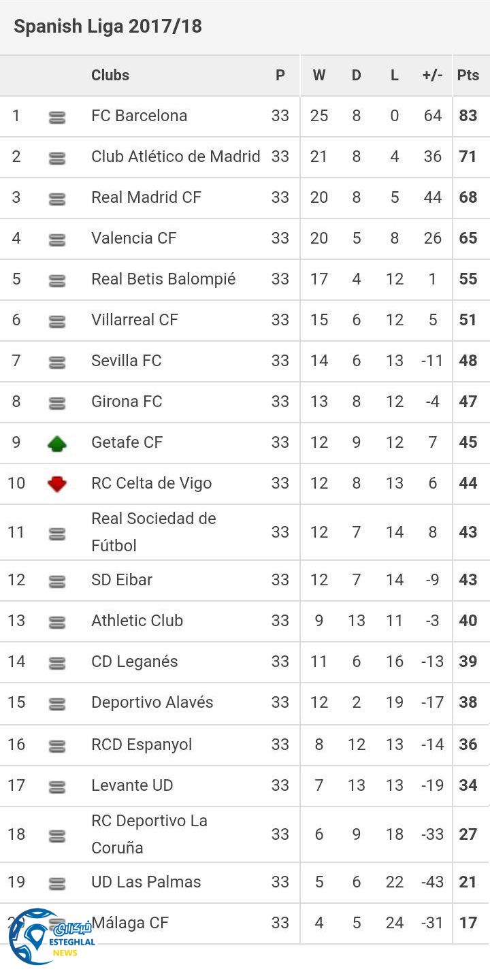
Task: Click the unchanged position icon beside Valencia CF
Action: click(x=57, y=240)
